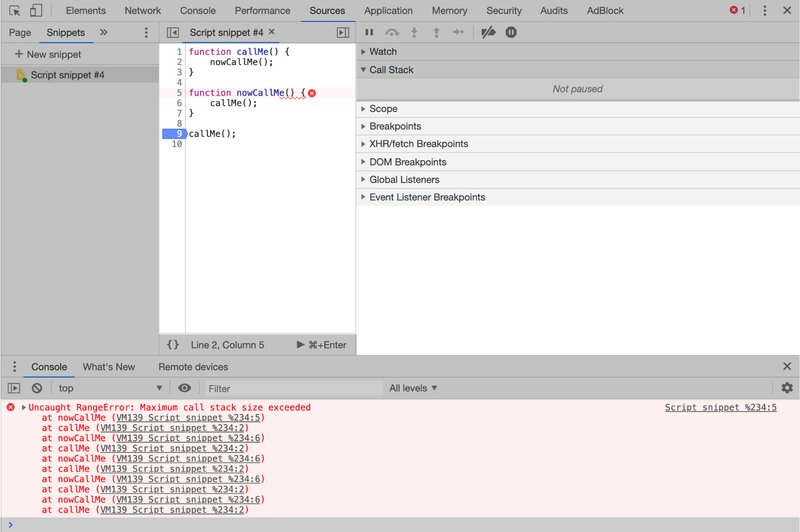
Task: Clear the console
Action: pyautogui.click(x=37, y=388)
